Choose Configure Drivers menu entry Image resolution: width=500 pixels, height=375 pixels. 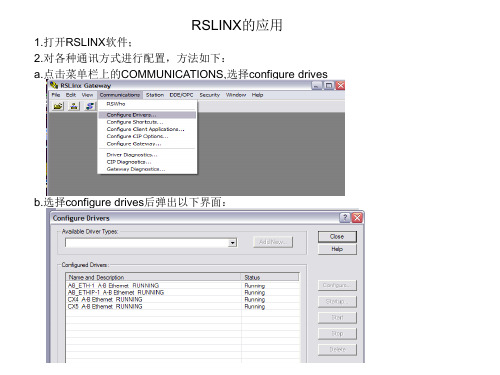coord(147,115)
